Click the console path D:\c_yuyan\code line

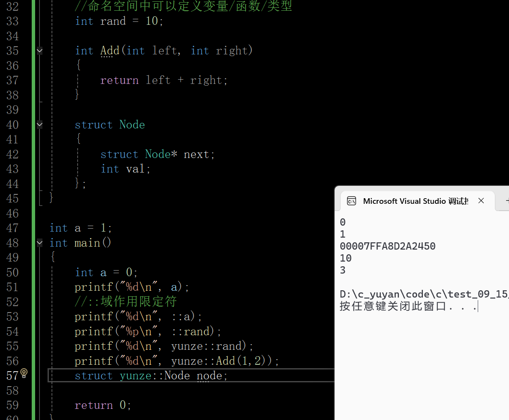click(x=424, y=294)
